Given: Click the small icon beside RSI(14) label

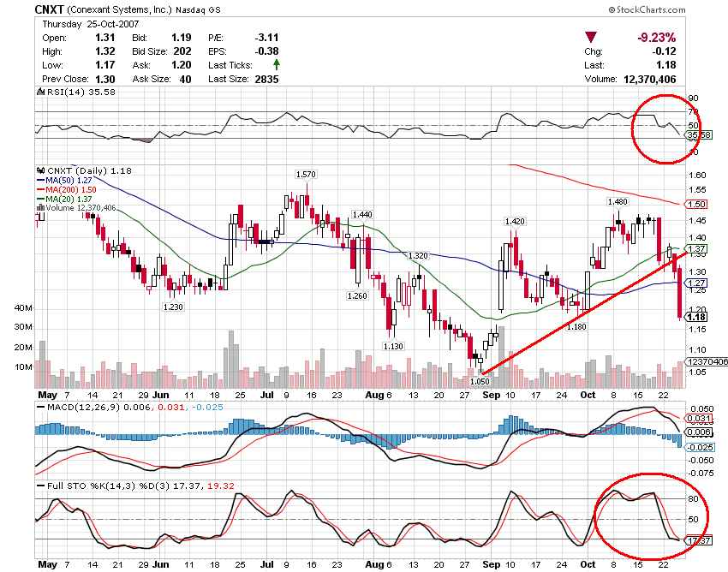Looking at the screenshot, I should pyautogui.click(x=41, y=92).
